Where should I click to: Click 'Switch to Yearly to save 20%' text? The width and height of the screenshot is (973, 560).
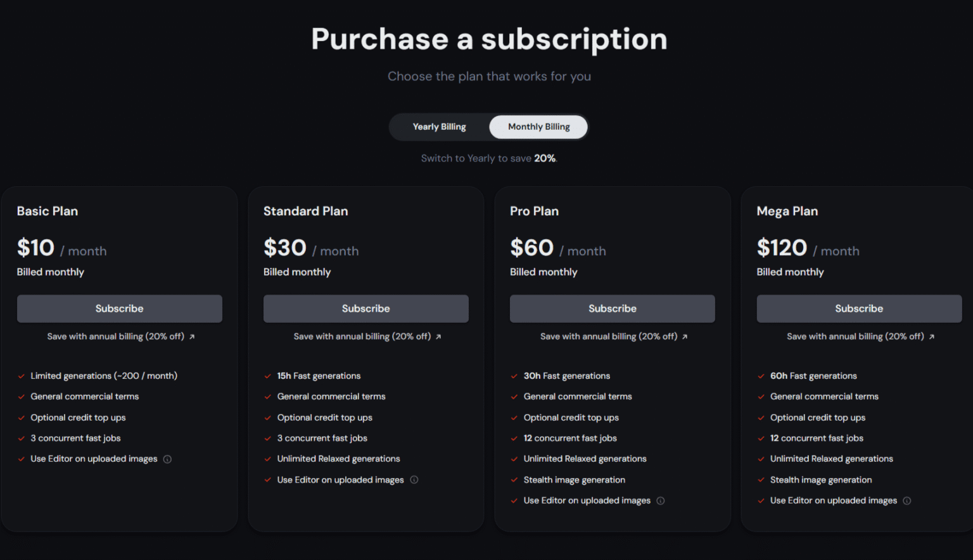488,158
